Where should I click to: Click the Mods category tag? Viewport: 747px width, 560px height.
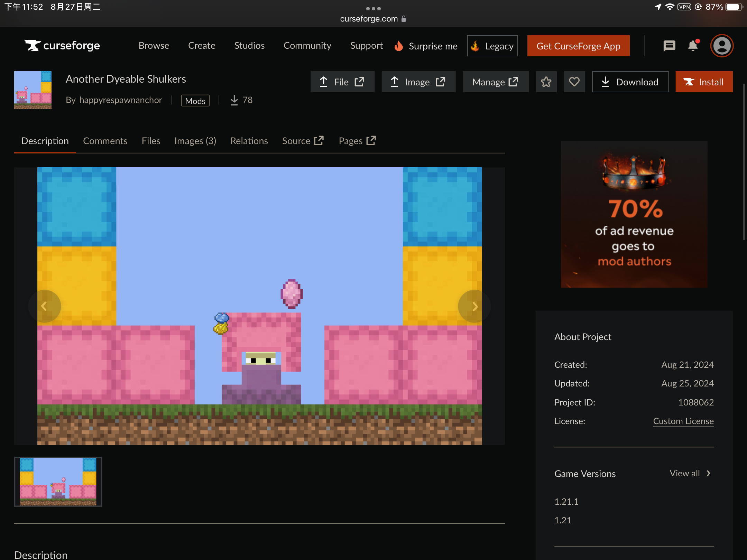pos(195,101)
